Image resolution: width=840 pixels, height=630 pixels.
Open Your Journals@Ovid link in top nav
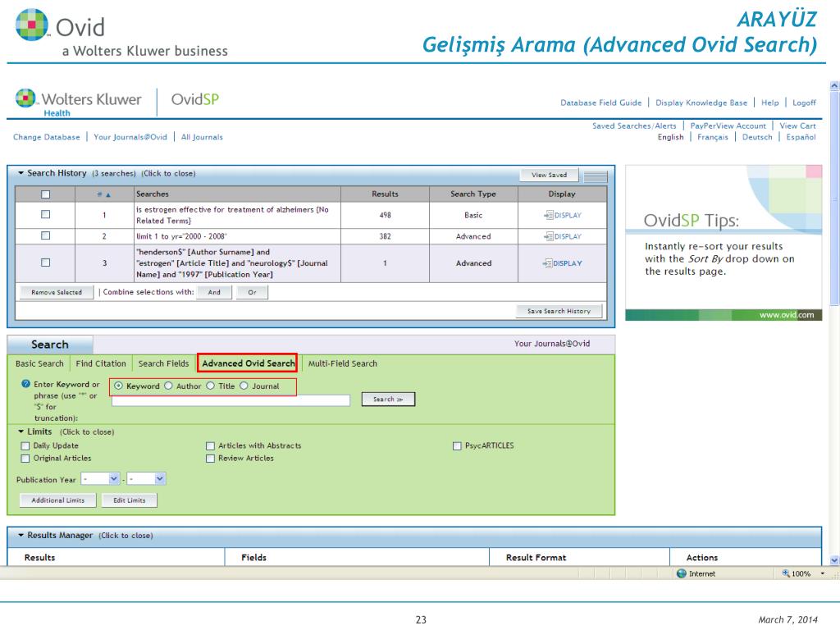point(130,137)
